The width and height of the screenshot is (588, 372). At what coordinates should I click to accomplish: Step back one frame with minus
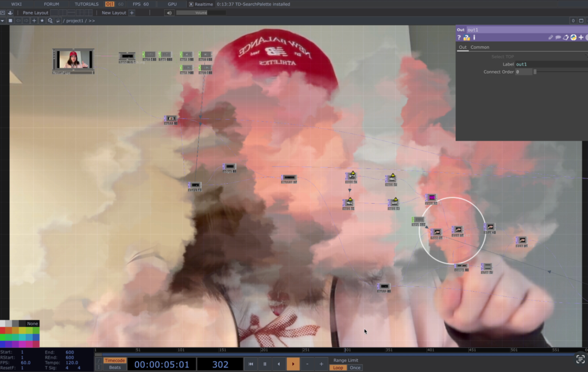coord(307,364)
